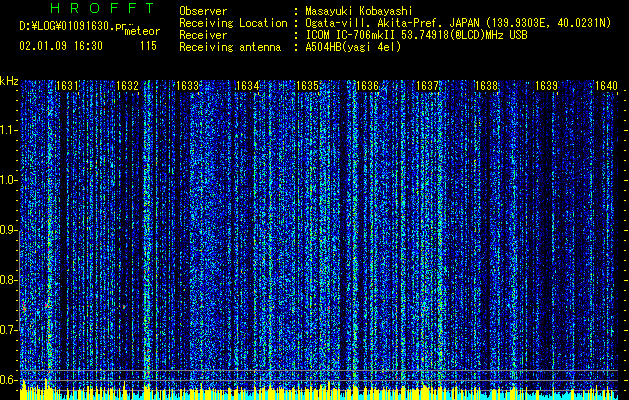Click the 1631 time marker
The image size is (629, 400).
[x=67, y=86]
